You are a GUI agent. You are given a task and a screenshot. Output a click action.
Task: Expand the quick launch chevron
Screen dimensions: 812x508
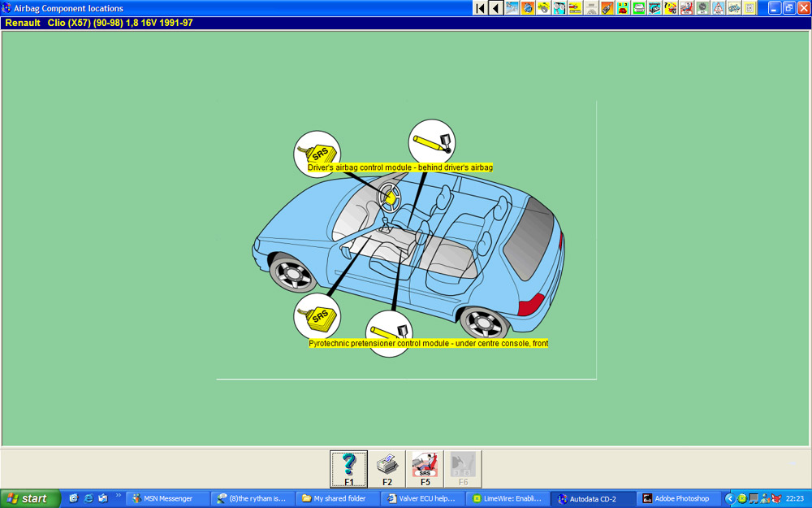tap(118, 496)
